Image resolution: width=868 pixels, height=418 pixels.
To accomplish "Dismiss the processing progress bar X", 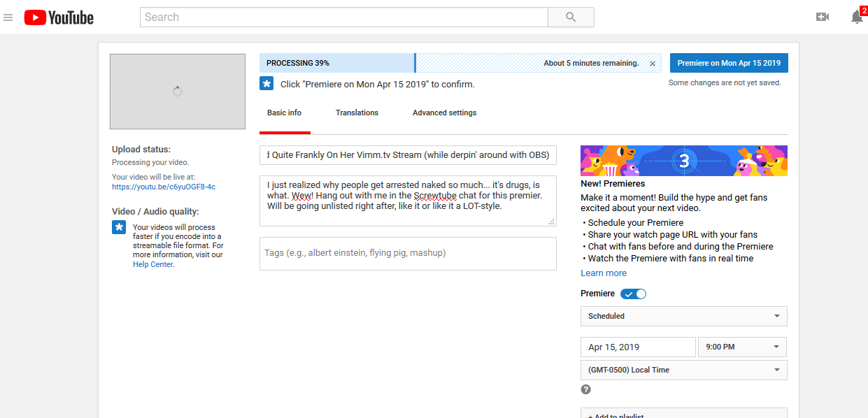I will coord(653,64).
